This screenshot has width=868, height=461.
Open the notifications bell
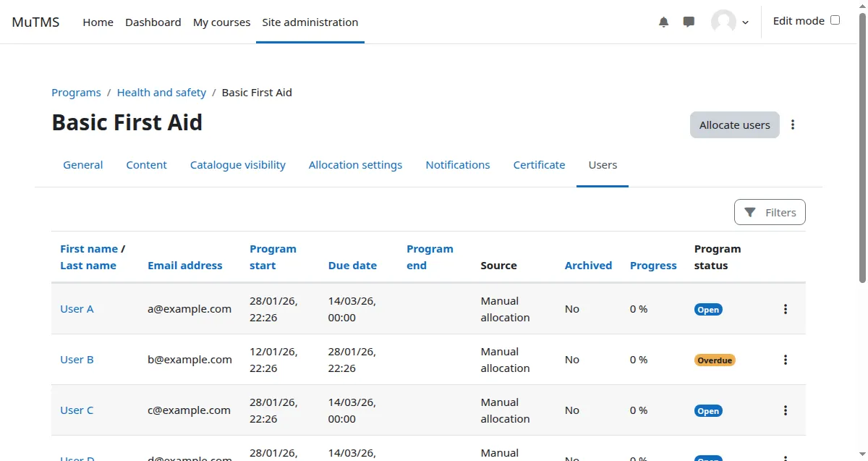pos(663,22)
